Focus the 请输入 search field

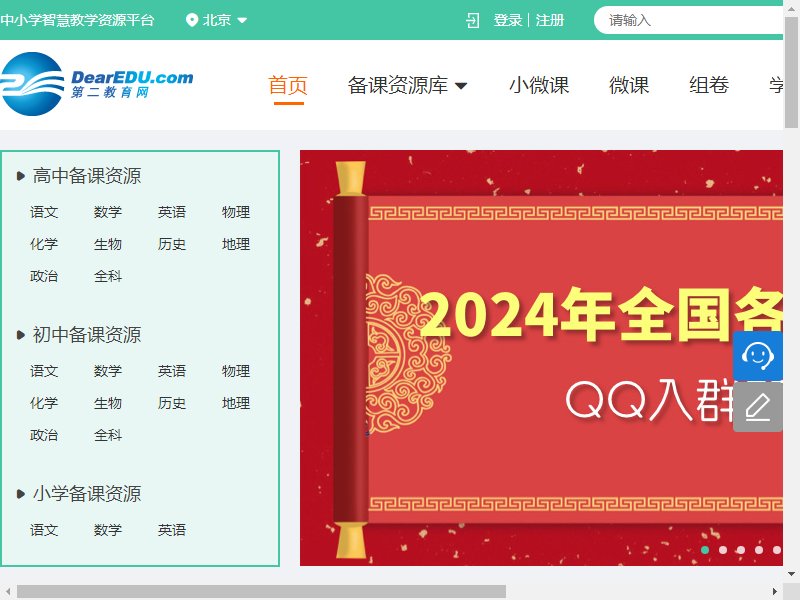pos(689,20)
